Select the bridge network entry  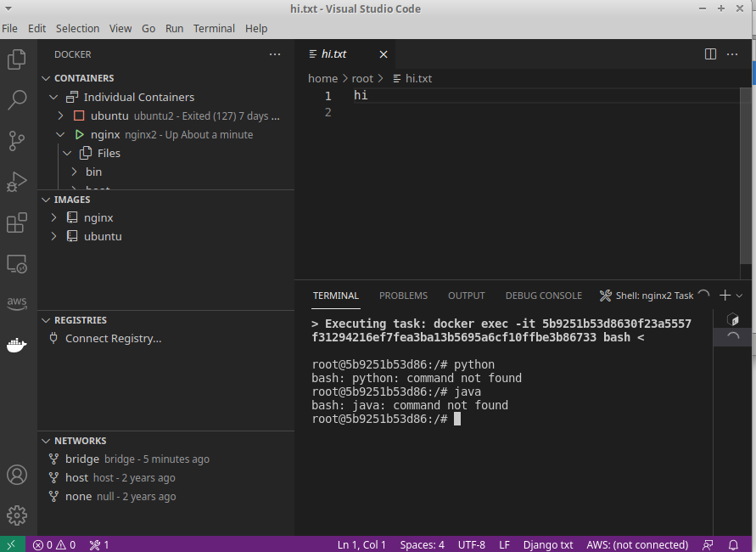click(x=165, y=459)
